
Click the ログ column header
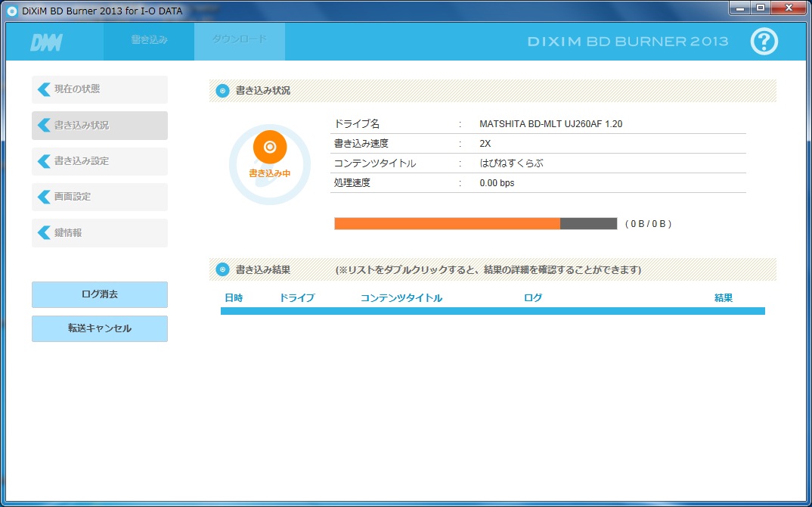pyautogui.click(x=533, y=298)
